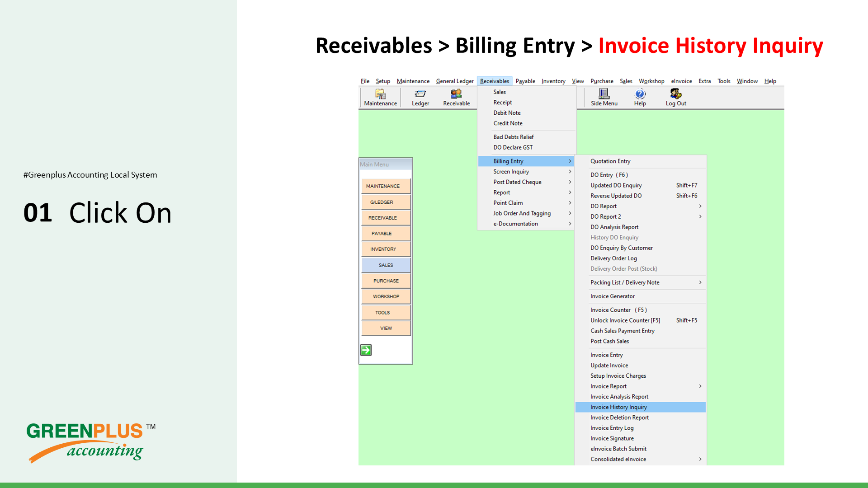Select DO Declare GST
Image resolution: width=868 pixels, height=488 pixels.
(526, 147)
